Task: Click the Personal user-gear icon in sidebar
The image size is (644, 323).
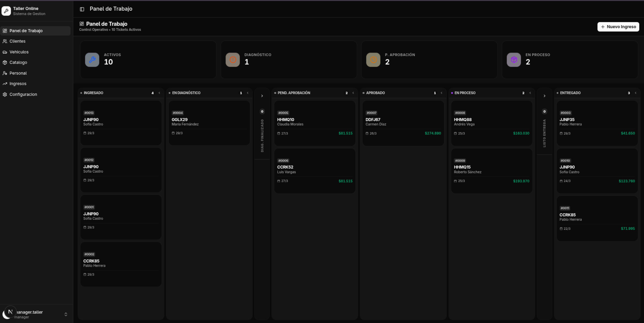Action: coord(5,73)
